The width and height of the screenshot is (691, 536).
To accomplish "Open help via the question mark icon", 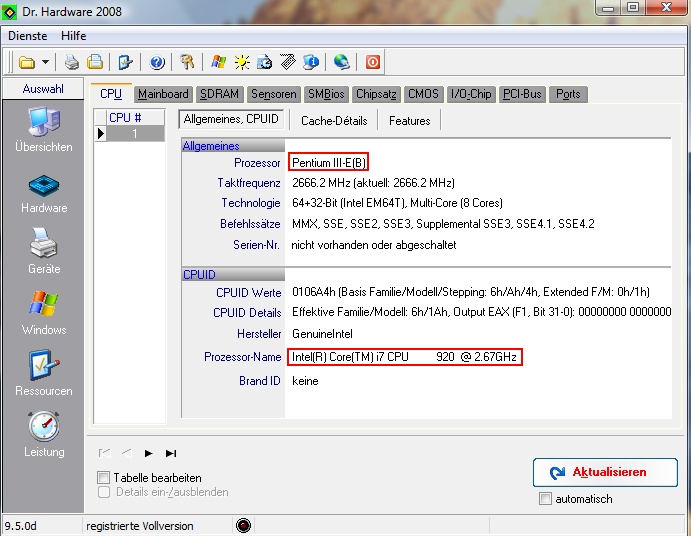I will coord(157,62).
